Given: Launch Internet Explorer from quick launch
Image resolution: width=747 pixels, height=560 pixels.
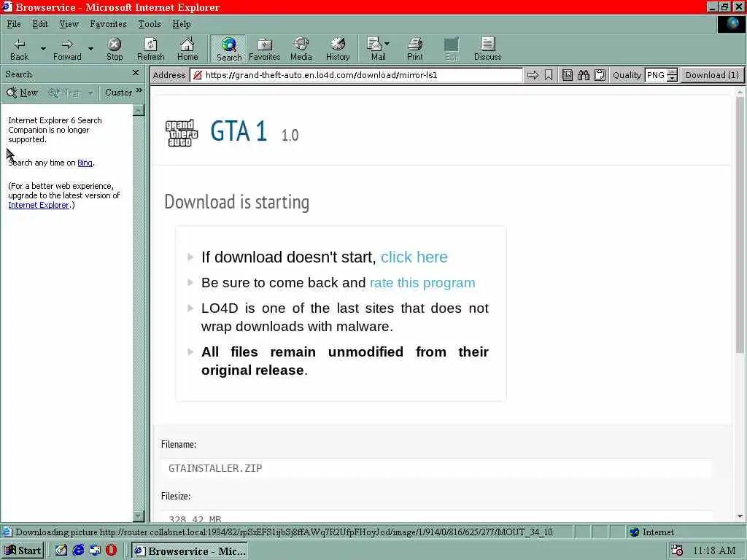Looking at the screenshot, I should [78, 551].
